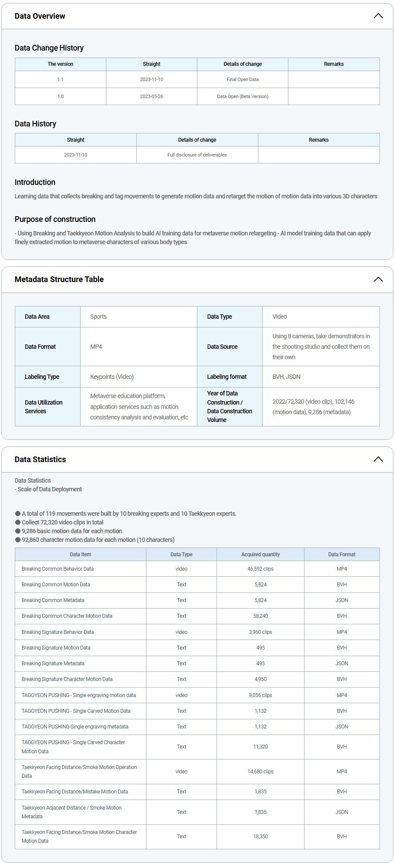Click the Introduction heading
Screen dimensions: 396x868
tap(35, 182)
